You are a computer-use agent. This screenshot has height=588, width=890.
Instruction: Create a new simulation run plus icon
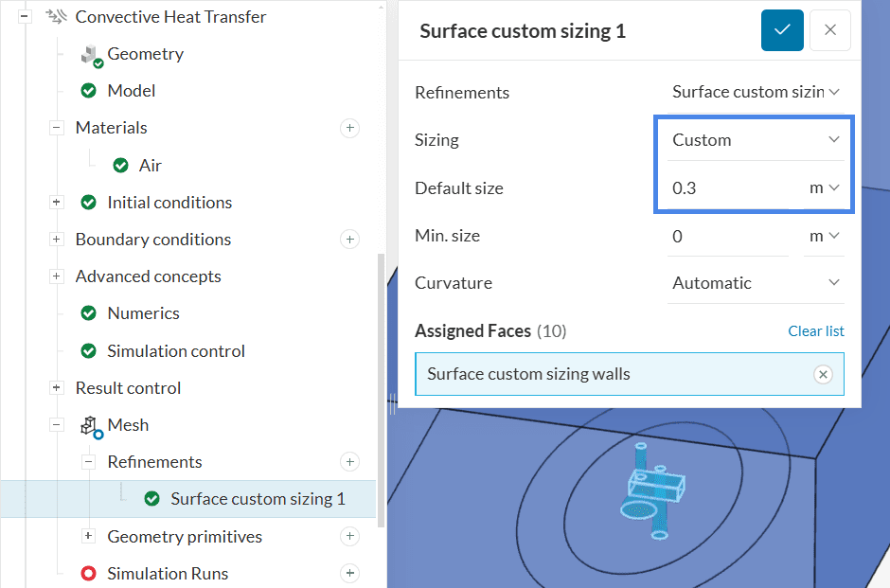click(349, 574)
